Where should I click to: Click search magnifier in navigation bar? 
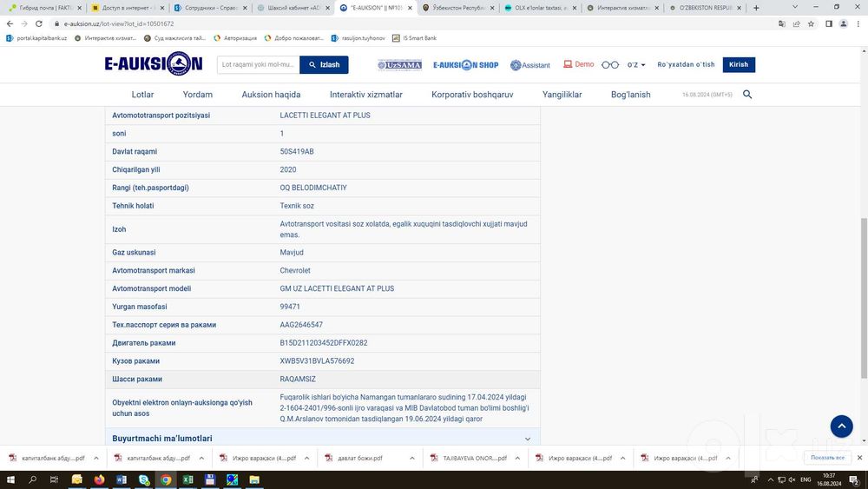pos(747,95)
